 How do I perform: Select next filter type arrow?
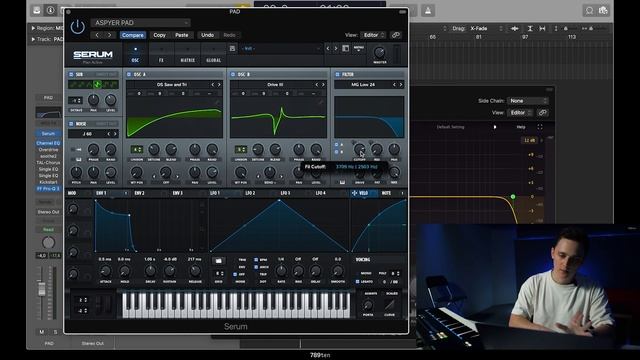[401, 84]
